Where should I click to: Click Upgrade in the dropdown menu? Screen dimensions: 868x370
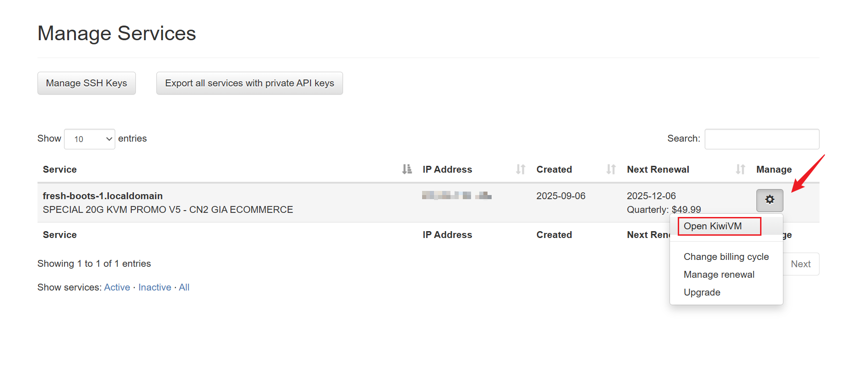click(x=702, y=292)
